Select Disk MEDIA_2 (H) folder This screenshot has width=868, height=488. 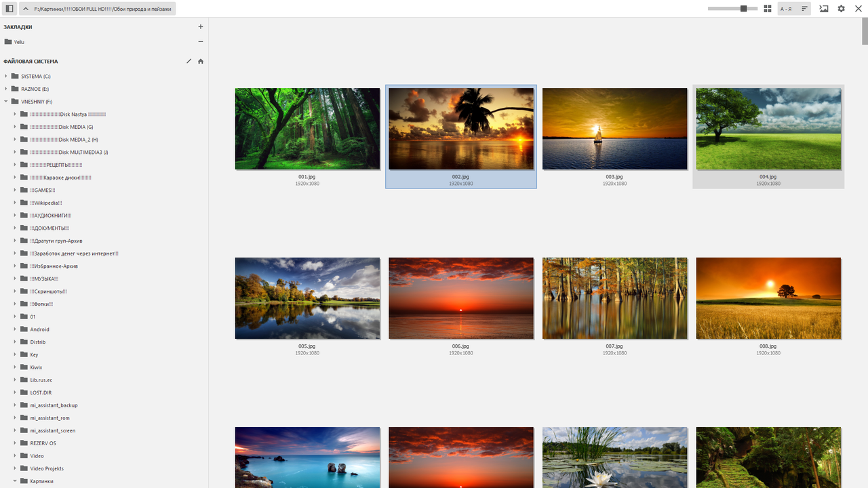(64, 140)
